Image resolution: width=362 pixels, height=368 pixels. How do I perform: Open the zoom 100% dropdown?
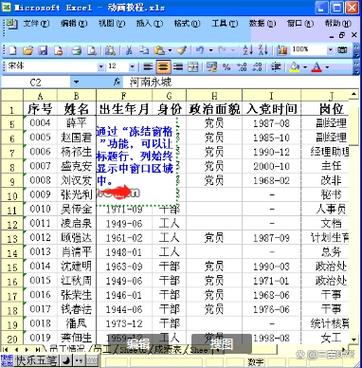(x=330, y=50)
